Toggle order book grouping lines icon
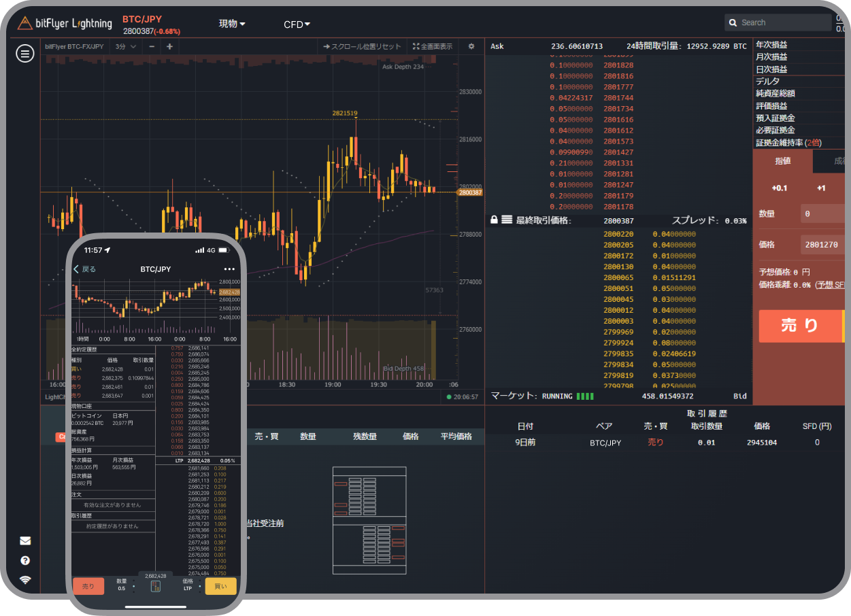The image size is (851, 616). pos(507,220)
